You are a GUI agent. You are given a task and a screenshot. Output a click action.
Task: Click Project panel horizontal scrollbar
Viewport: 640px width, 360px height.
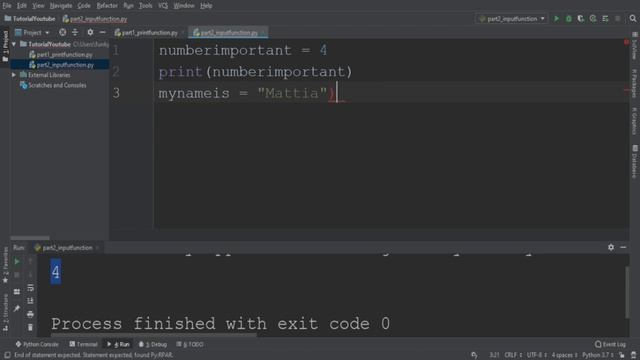(30, 238)
